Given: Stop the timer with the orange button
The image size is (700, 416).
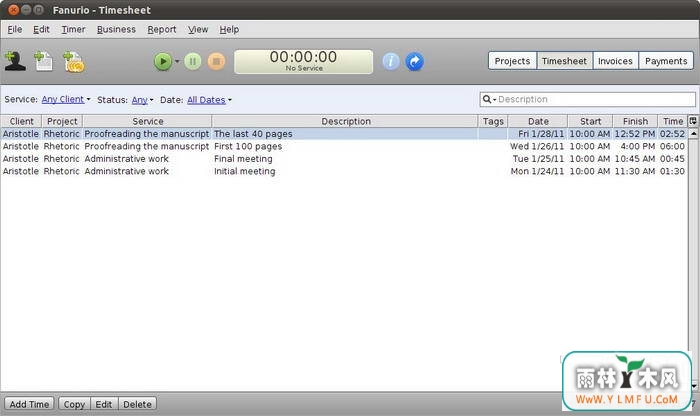Looking at the screenshot, I should coord(217,61).
